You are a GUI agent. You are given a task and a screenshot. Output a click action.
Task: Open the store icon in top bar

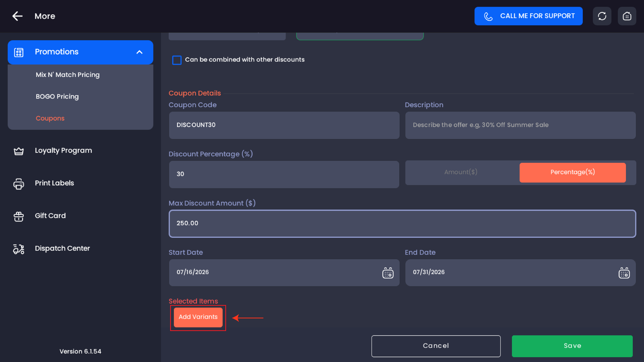[627, 16]
